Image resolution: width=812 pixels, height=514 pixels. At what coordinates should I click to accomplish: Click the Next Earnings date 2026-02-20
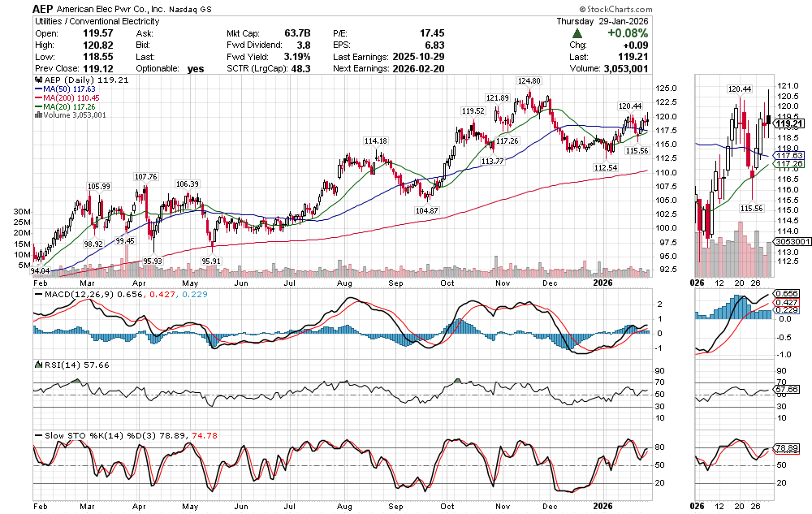pyautogui.click(x=417, y=69)
